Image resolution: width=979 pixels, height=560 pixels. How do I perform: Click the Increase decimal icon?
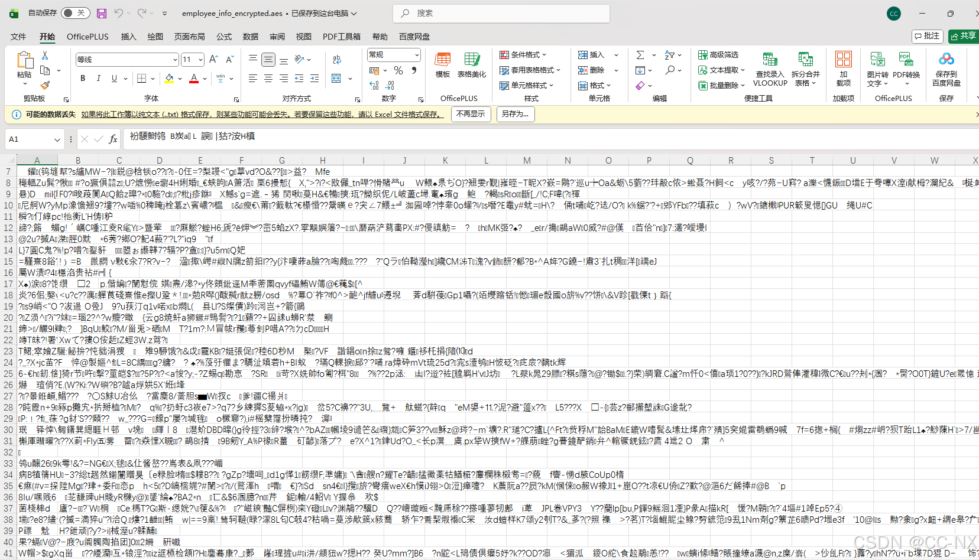[x=374, y=86]
